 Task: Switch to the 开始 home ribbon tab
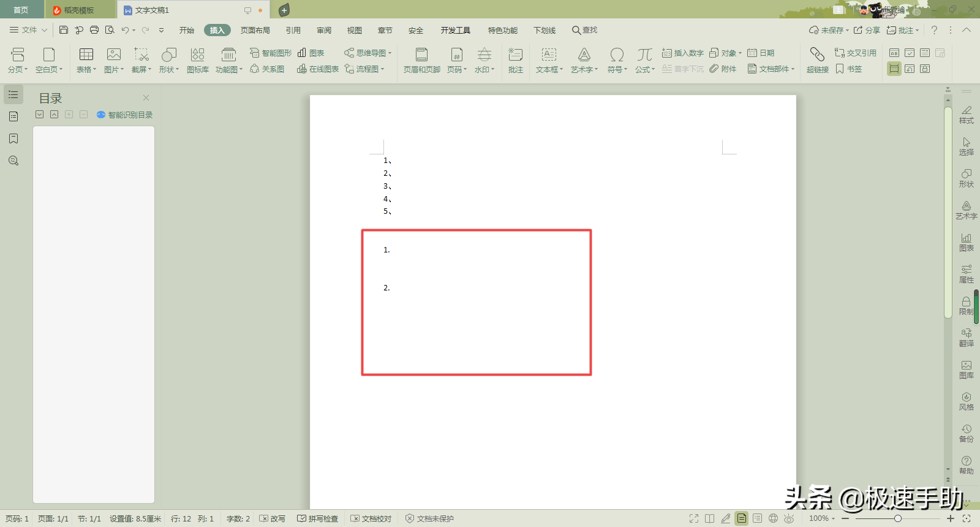point(187,30)
